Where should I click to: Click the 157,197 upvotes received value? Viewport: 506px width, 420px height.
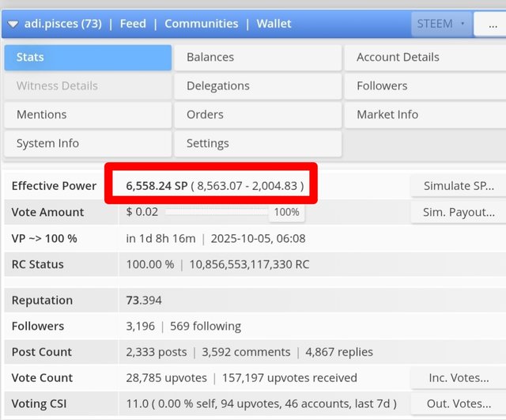tap(289, 378)
